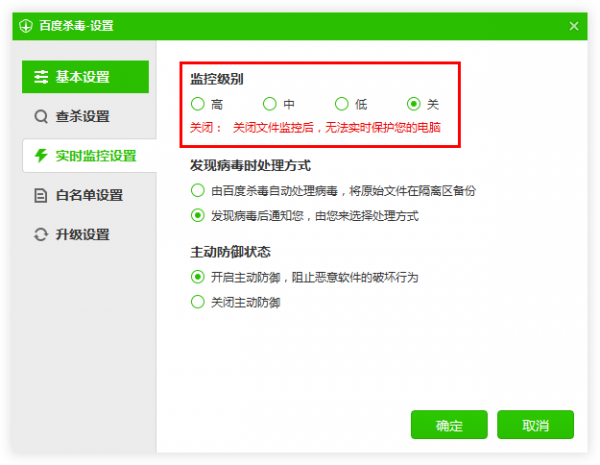Click the 主动防御状态 heading
Image resolution: width=600 pixels, height=465 pixels.
coord(230,252)
